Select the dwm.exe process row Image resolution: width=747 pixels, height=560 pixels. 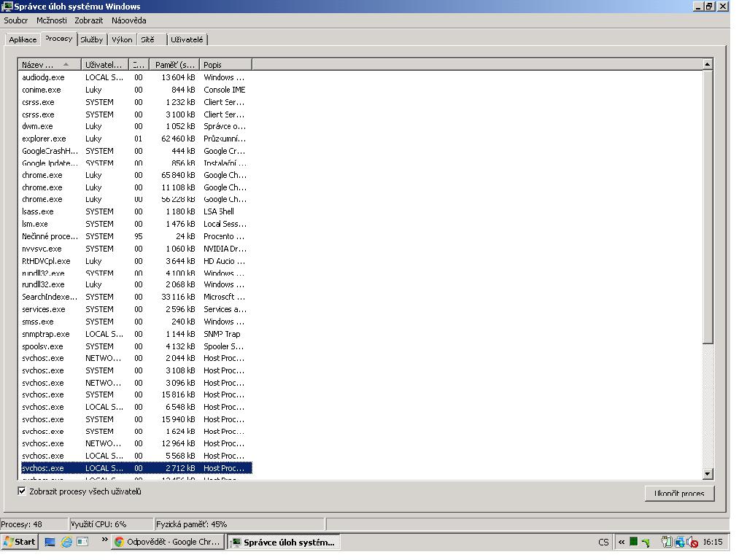(x=135, y=126)
